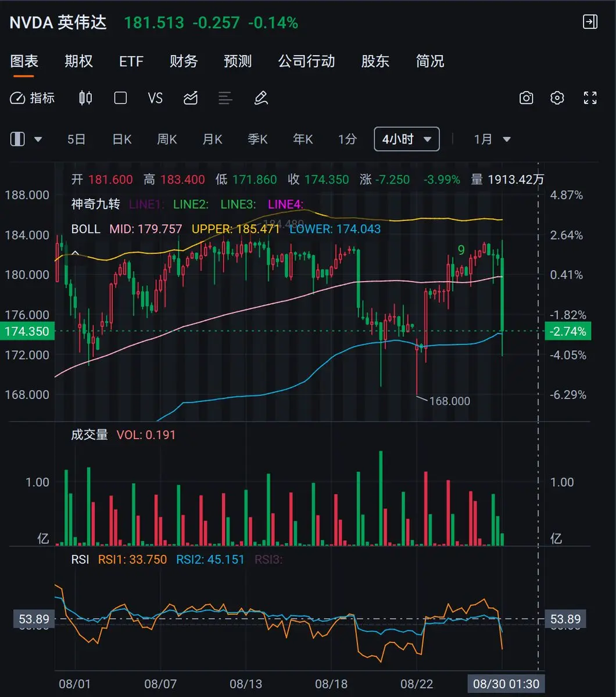Viewport: 616px width, 697px height.
Task: Select the pencil drawing tool
Action: point(261,98)
